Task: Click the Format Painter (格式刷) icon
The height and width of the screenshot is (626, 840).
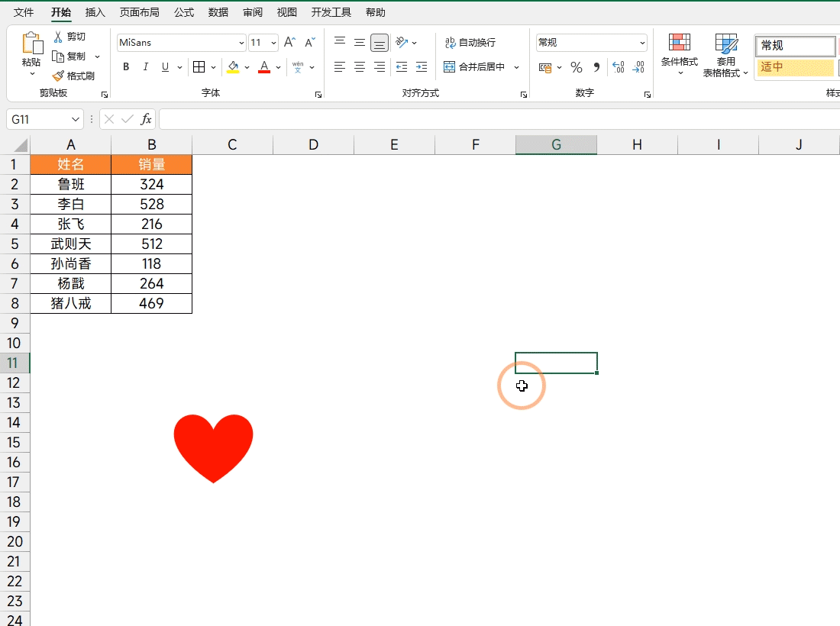Action: [x=58, y=76]
